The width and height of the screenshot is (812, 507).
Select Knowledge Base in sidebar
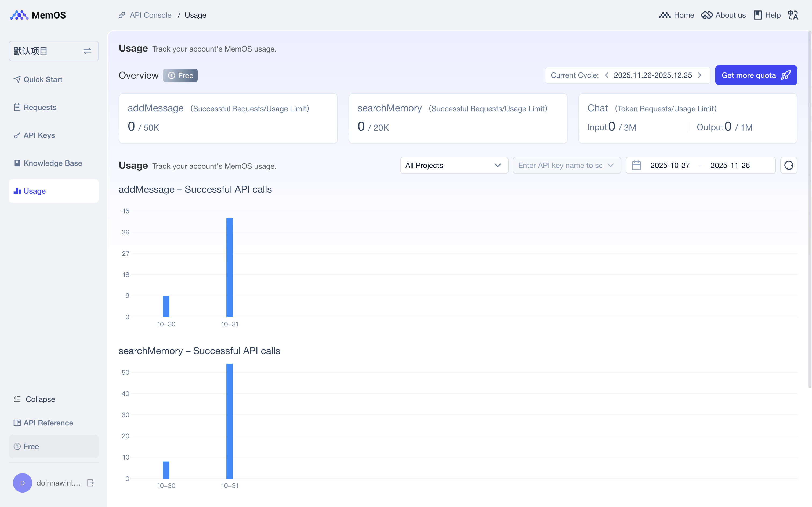tap(53, 163)
